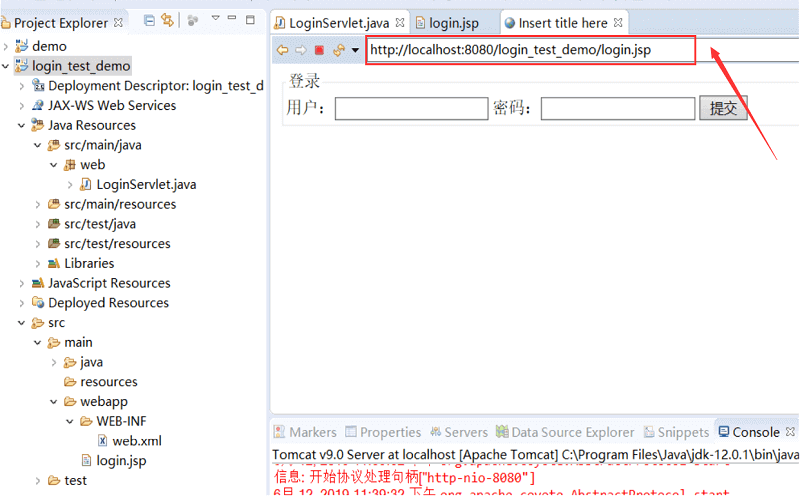Image resolution: width=800 pixels, height=500 pixels.
Task: Toggle Link with Editor icon
Action: point(167,20)
